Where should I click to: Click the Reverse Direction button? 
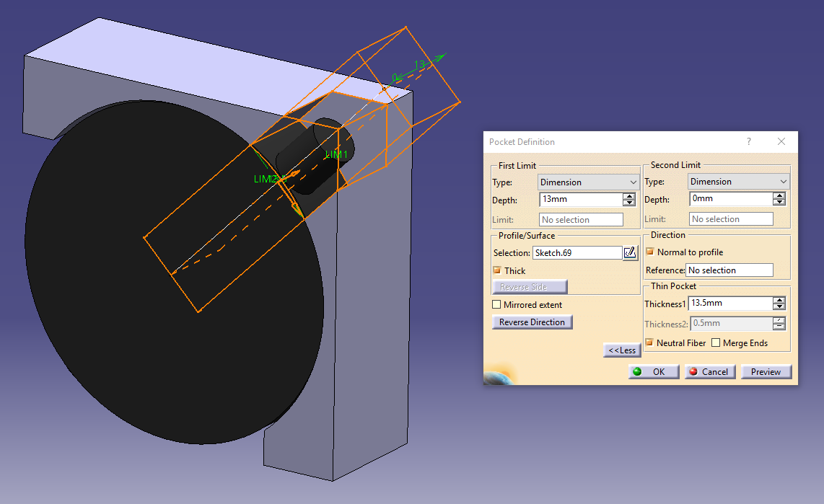coord(532,322)
